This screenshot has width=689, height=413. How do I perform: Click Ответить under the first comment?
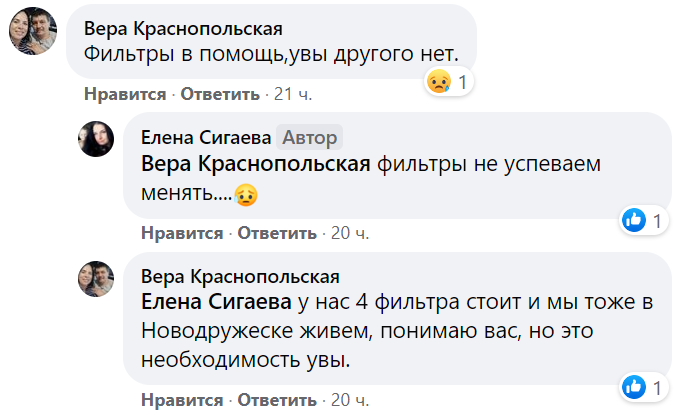[220, 95]
